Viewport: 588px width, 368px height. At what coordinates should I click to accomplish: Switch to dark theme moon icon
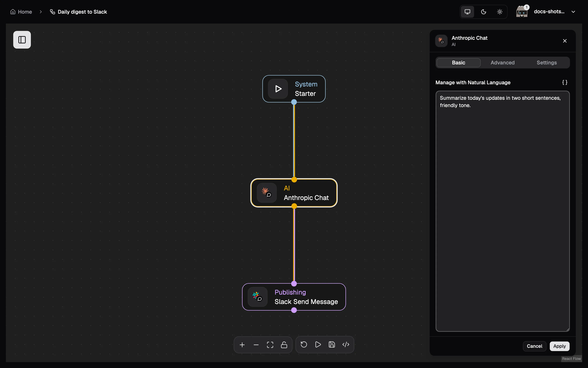tap(483, 12)
